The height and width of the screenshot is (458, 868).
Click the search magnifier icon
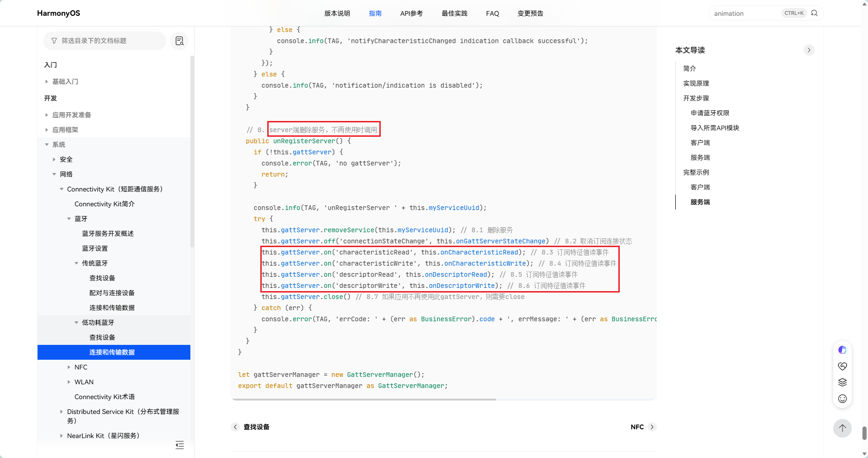(x=814, y=13)
